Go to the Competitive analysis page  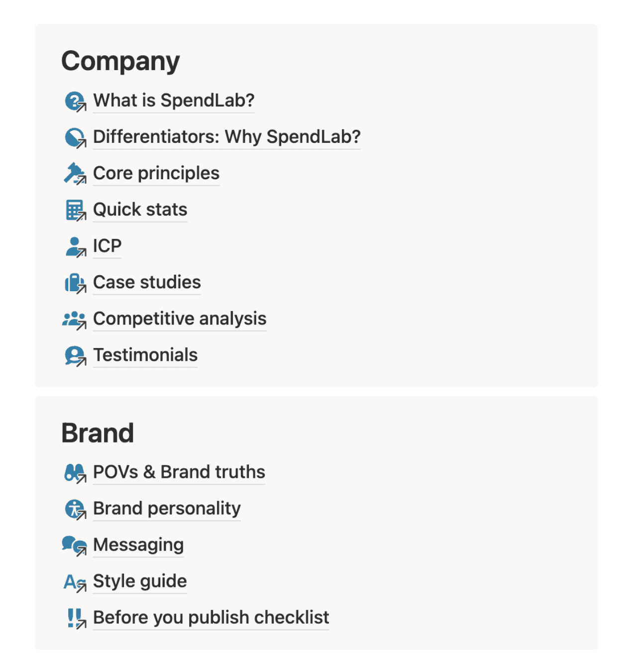[x=180, y=319]
